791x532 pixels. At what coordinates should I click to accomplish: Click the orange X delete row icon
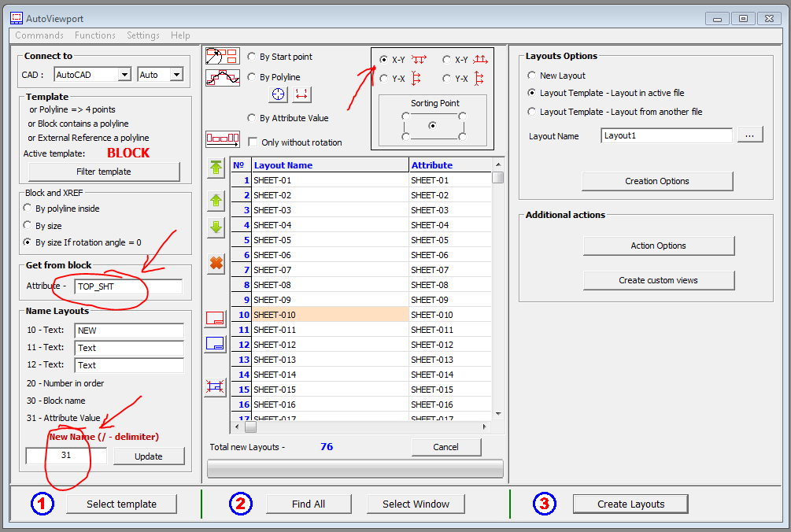click(x=216, y=264)
